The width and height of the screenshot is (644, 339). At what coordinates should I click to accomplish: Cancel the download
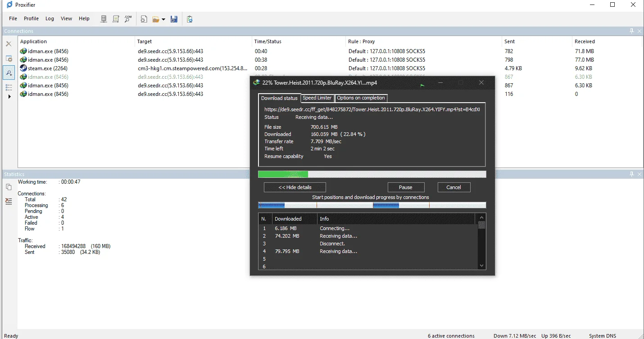pos(454,187)
